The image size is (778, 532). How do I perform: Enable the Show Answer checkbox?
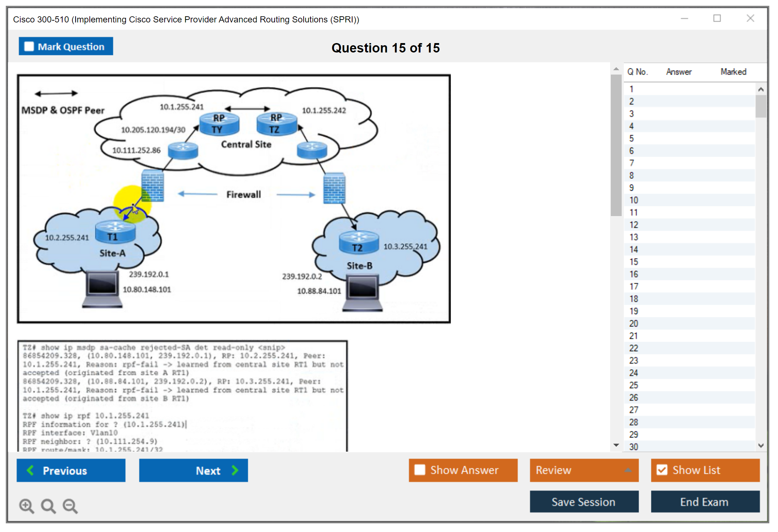[420, 470]
